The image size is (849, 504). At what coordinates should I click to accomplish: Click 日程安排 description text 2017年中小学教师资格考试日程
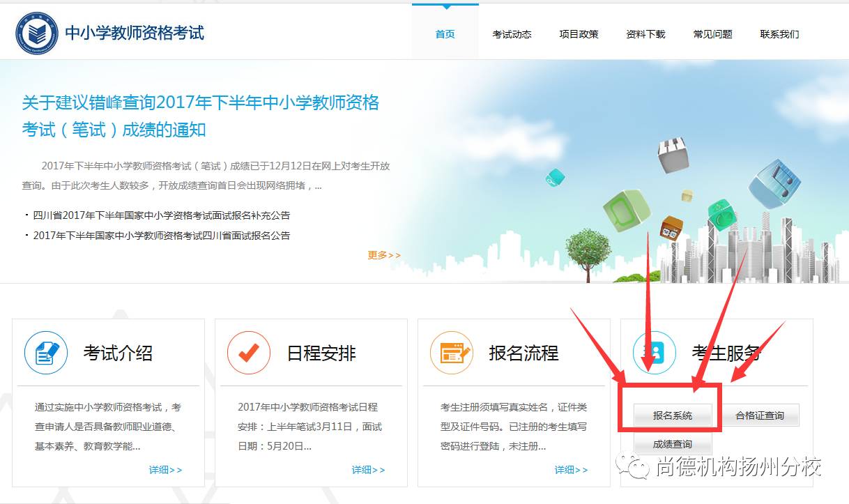309,427
